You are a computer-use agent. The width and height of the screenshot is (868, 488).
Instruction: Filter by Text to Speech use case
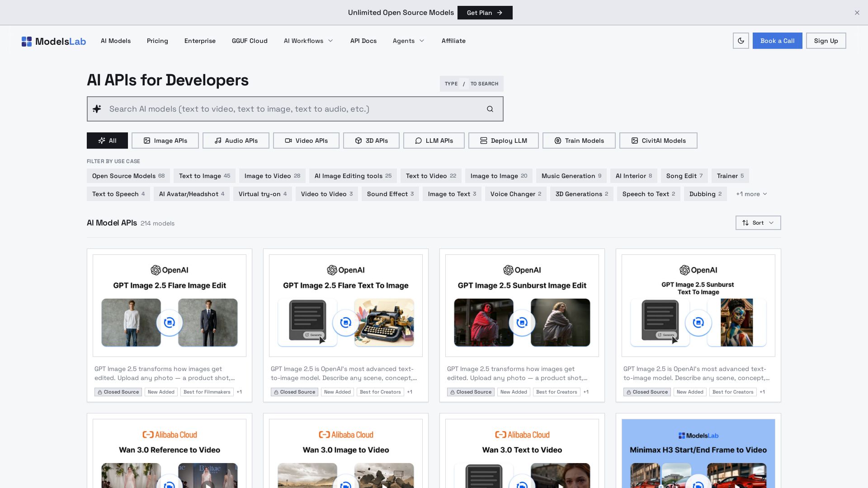pos(118,194)
